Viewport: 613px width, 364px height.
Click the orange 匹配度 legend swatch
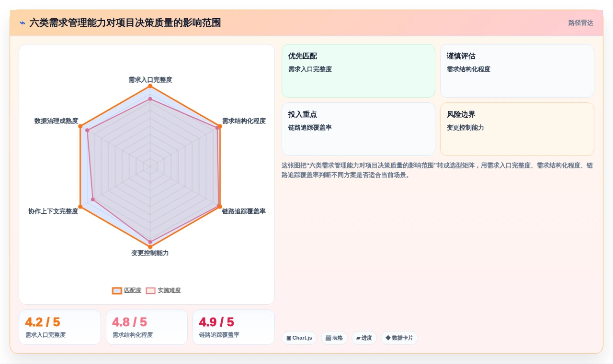pyautogui.click(x=117, y=290)
